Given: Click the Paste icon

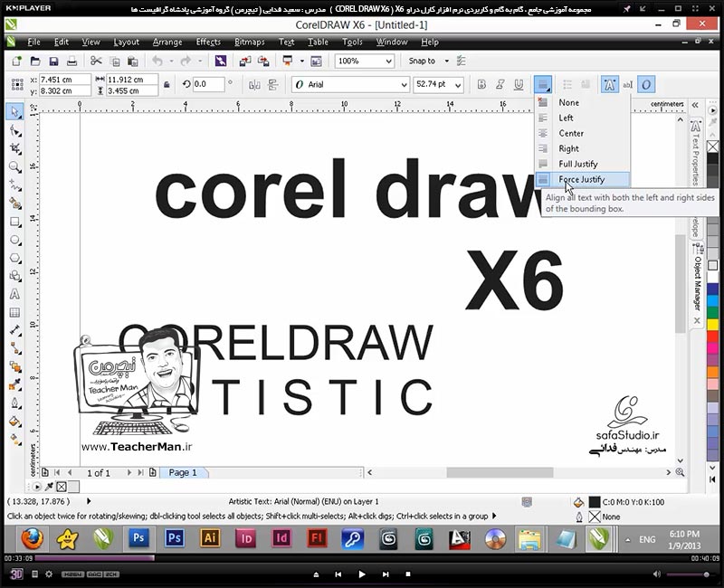Looking at the screenshot, I should click(x=133, y=61).
